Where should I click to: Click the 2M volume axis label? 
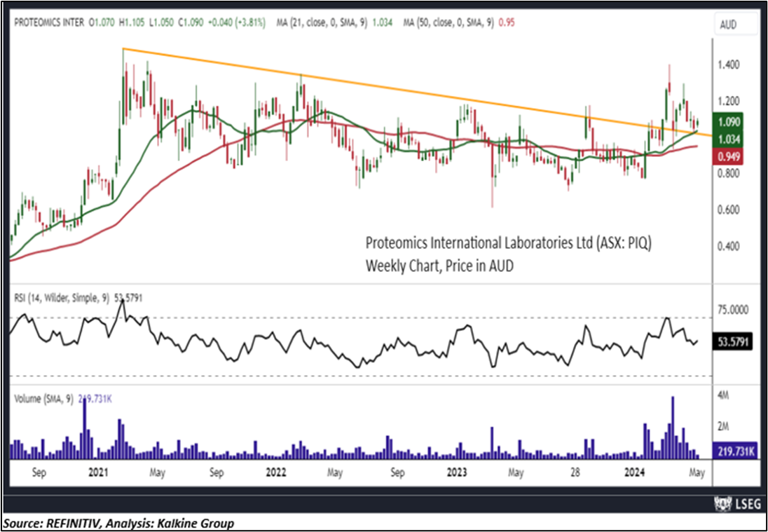(x=723, y=427)
